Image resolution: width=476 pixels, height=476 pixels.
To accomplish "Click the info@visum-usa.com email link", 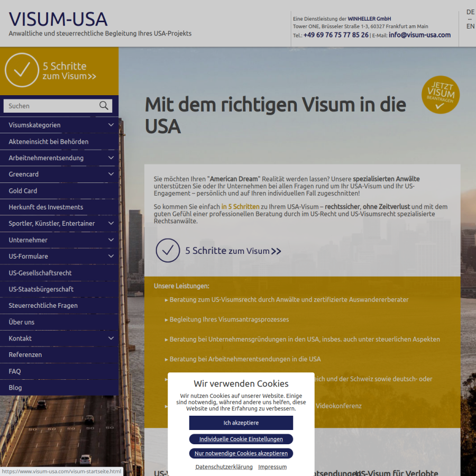I will point(419,35).
